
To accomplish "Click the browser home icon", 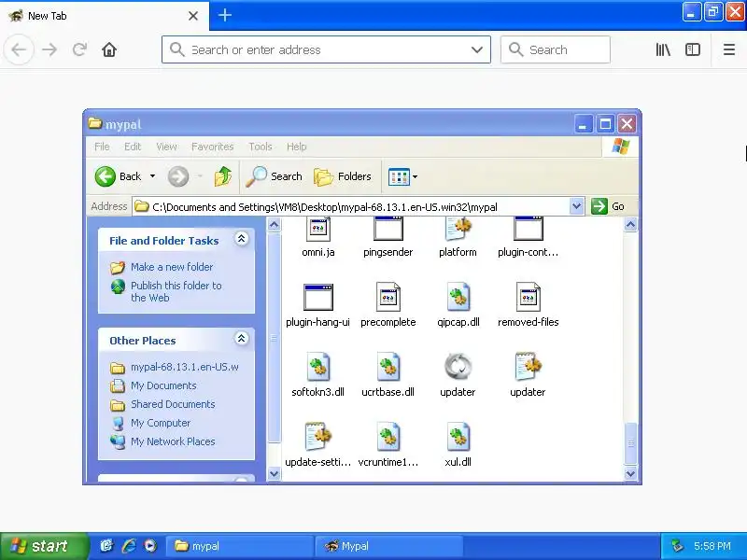I will pyautogui.click(x=109, y=49).
